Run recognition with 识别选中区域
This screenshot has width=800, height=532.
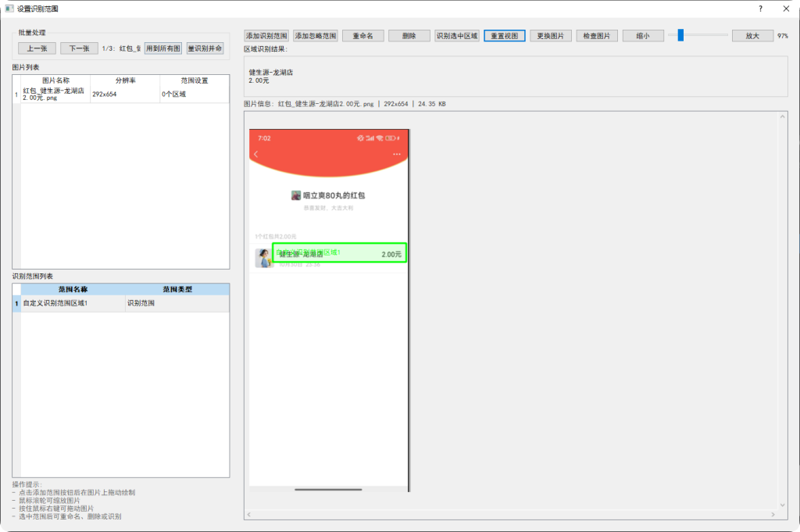click(455, 35)
